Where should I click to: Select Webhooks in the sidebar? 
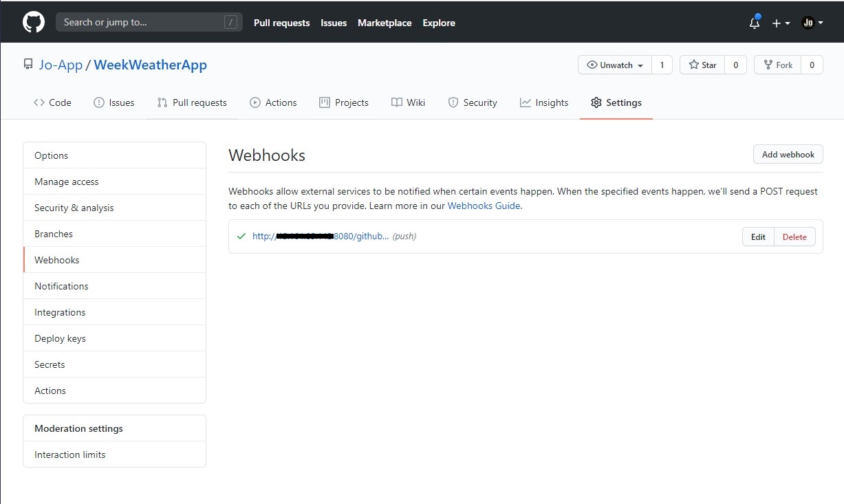[114, 260]
